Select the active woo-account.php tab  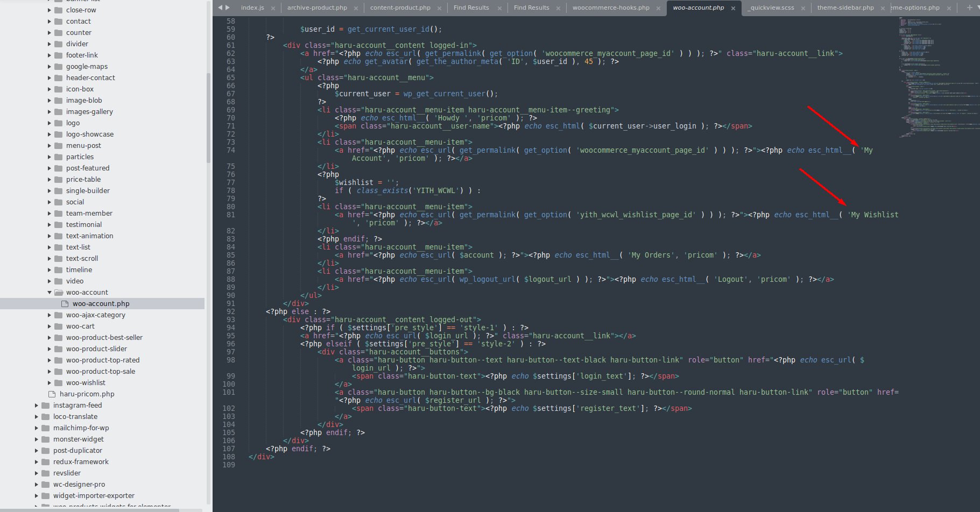click(698, 8)
